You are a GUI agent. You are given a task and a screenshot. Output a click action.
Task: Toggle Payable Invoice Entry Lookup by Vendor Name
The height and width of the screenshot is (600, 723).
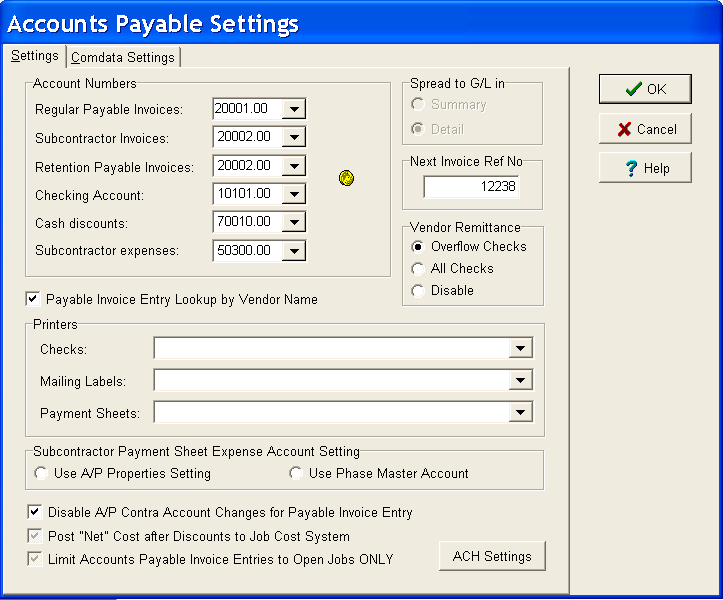pos(33,299)
